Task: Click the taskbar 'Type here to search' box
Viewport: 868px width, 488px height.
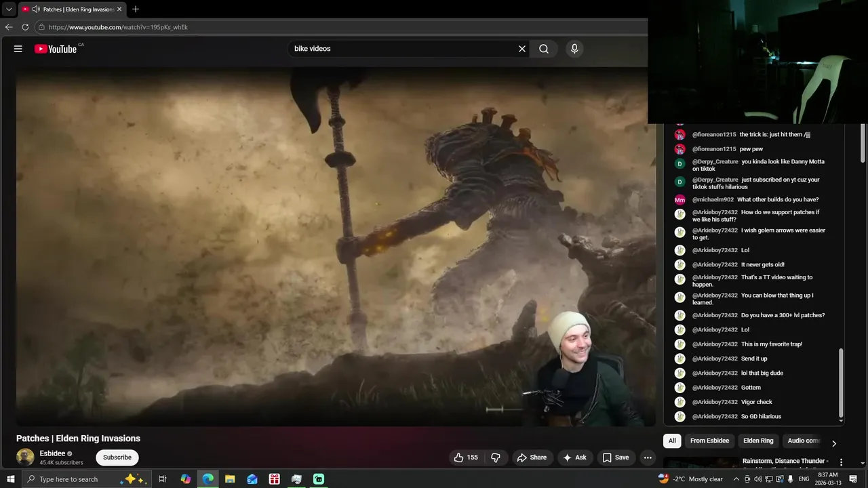Action: 87,479
